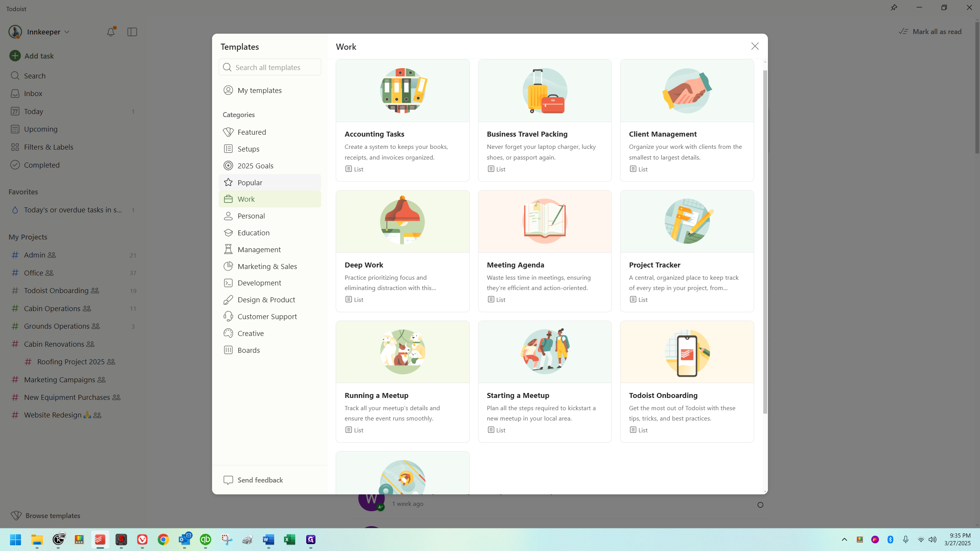Image resolution: width=980 pixels, height=551 pixels.
Task: Click the templates list vertical scrollbar
Action: (765, 242)
